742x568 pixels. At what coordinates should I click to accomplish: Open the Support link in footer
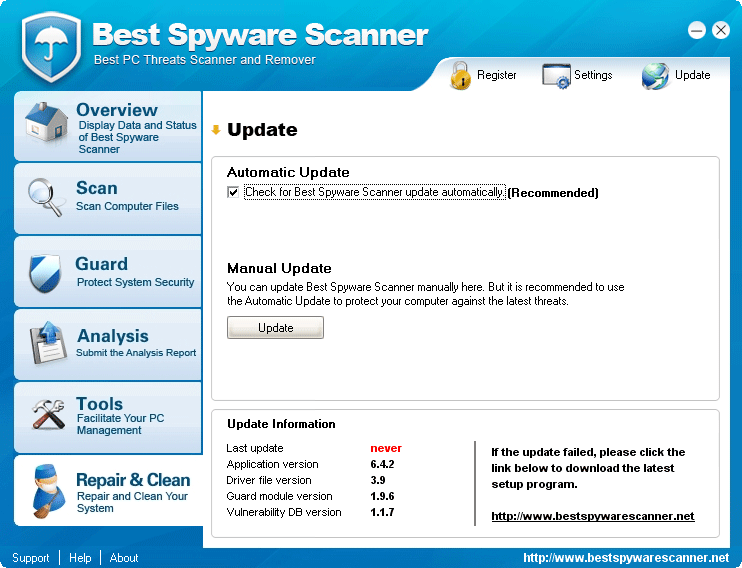[x=31, y=558]
